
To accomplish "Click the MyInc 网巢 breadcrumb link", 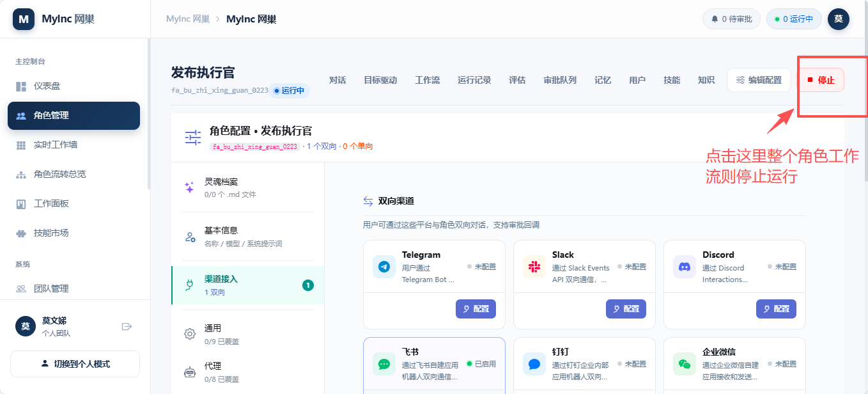I will (188, 19).
